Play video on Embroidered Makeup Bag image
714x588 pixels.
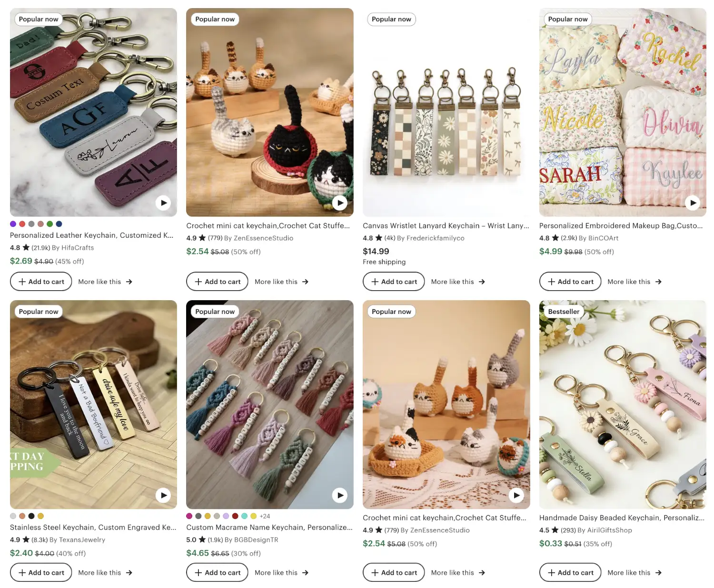(693, 203)
